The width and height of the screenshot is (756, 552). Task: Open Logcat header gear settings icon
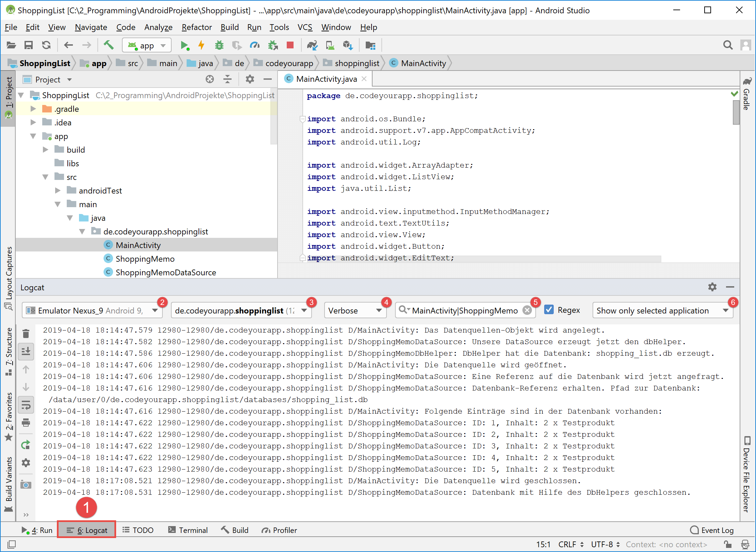712,287
